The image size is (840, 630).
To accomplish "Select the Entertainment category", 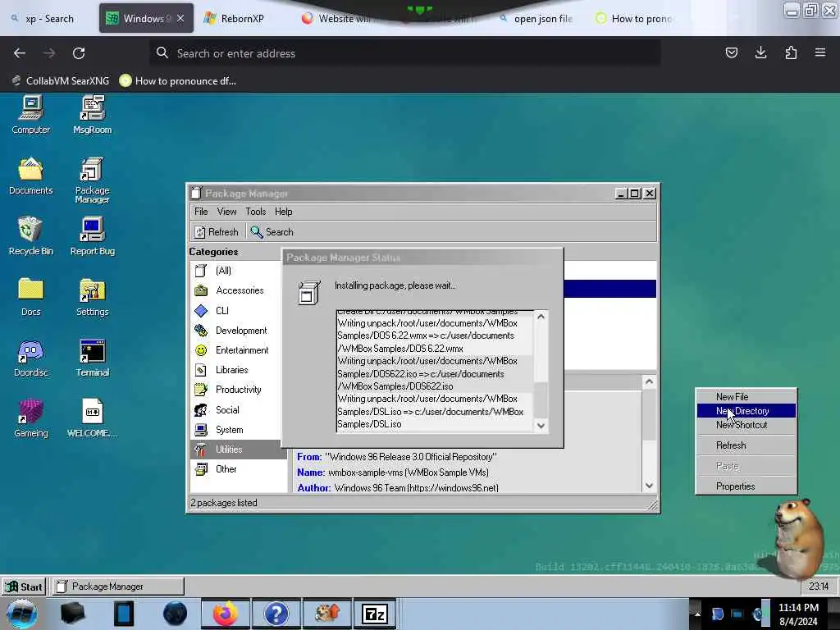I will point(235,350).
